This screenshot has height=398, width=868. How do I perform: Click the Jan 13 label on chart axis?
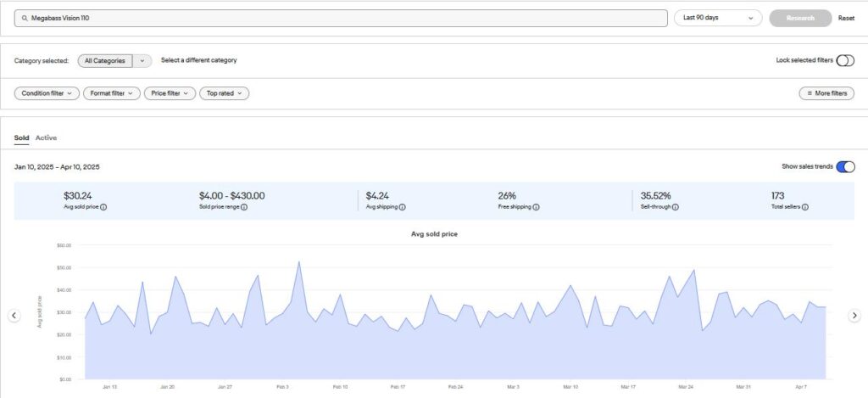tap(109, 387)
